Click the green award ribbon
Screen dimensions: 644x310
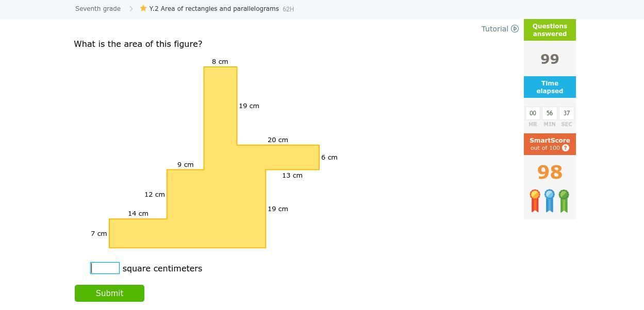point(564,201)
